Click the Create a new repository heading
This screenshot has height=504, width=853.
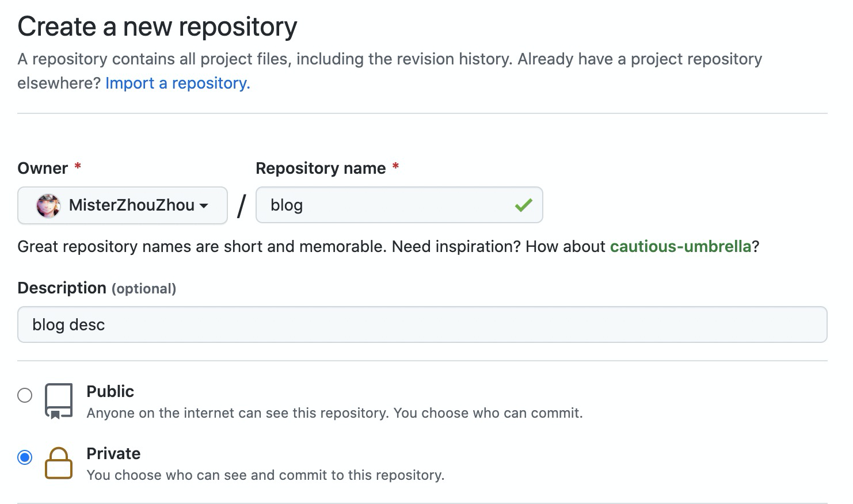[x=157, y=27]
